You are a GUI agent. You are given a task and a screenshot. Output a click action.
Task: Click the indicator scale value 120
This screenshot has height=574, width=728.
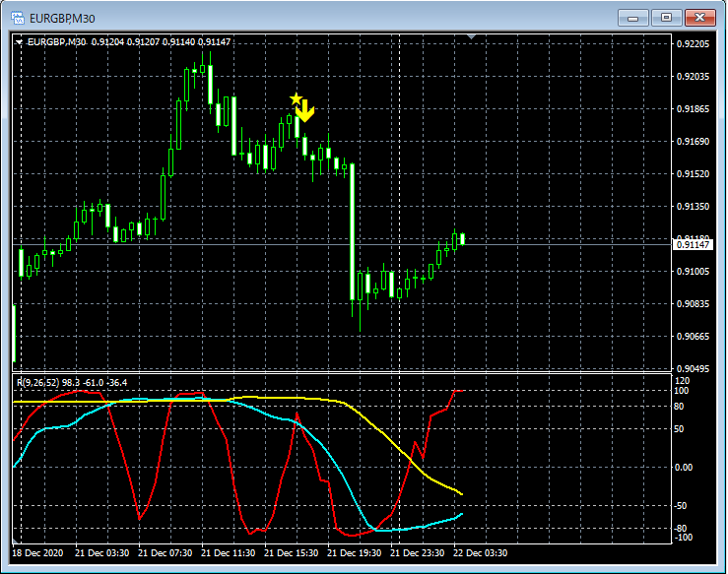tap(682, 380)
